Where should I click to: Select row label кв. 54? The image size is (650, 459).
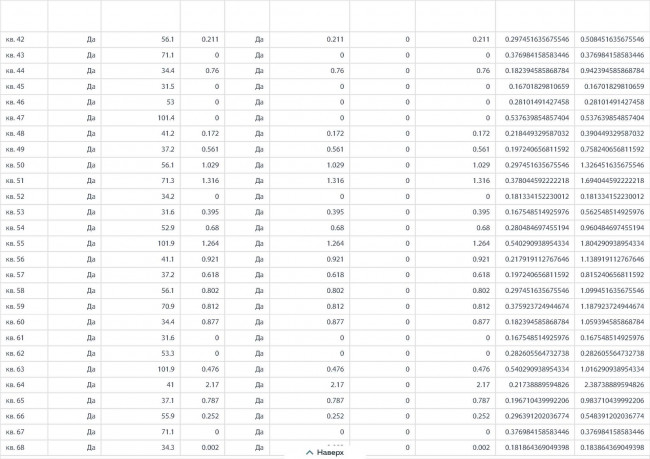coord(15,228)
